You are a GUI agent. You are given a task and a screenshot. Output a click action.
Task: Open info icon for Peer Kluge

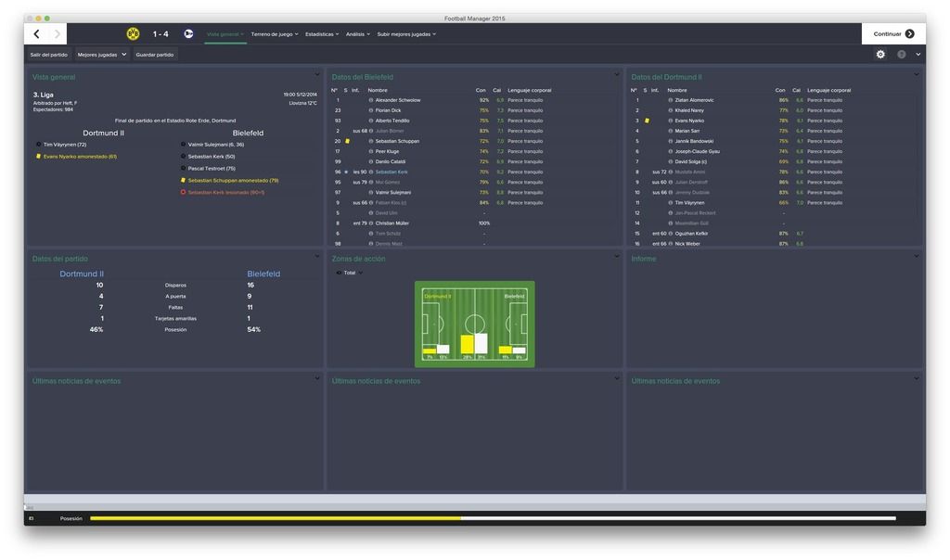(371, 152)
